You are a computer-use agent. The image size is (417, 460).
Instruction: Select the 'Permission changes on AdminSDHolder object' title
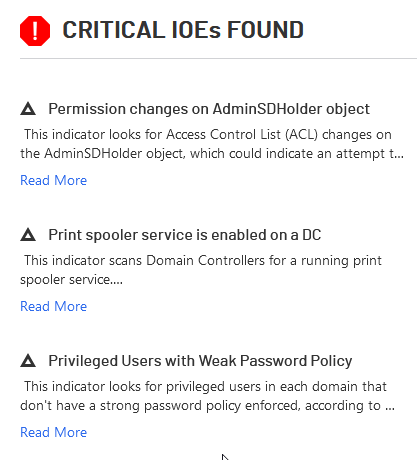tap(209, 109)
